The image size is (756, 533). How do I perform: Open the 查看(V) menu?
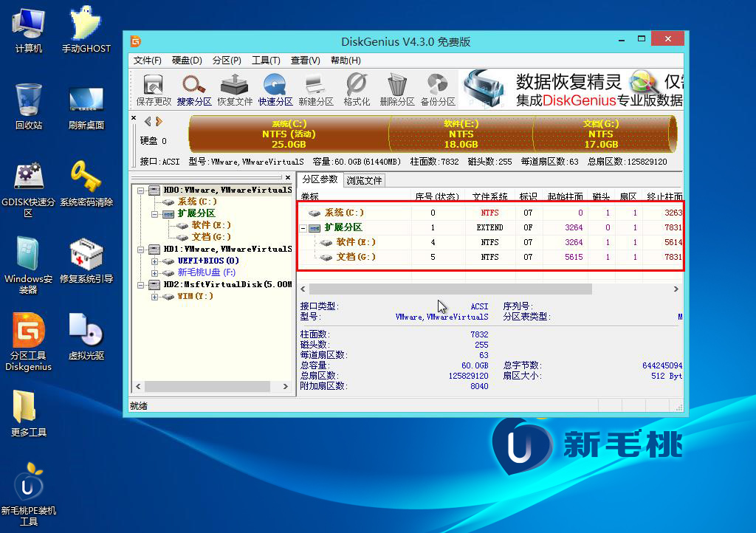click(x=305, y=61)
